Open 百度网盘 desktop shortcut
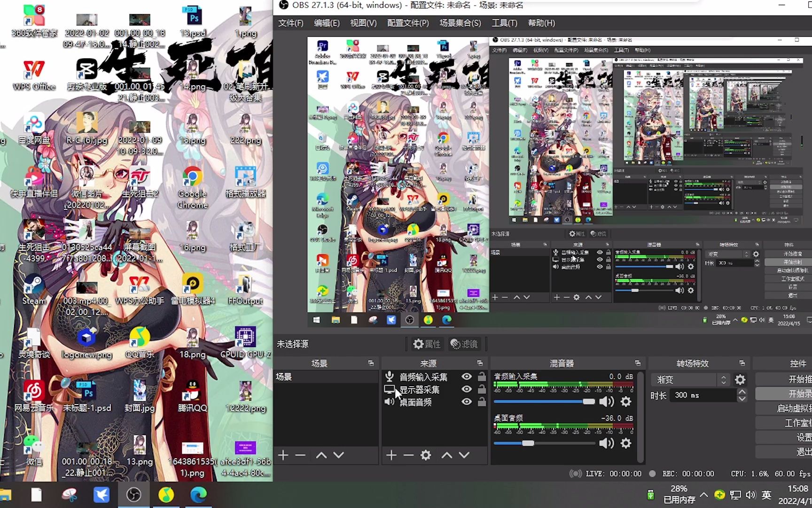The width and height of the screenshot is (812, 508). 34,129
